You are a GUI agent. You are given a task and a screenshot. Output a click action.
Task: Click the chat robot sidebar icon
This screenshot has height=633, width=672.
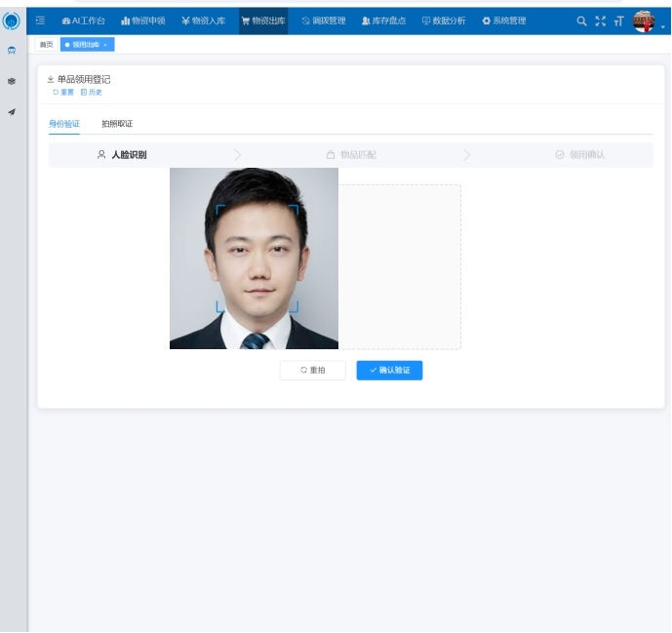point(12,51)
